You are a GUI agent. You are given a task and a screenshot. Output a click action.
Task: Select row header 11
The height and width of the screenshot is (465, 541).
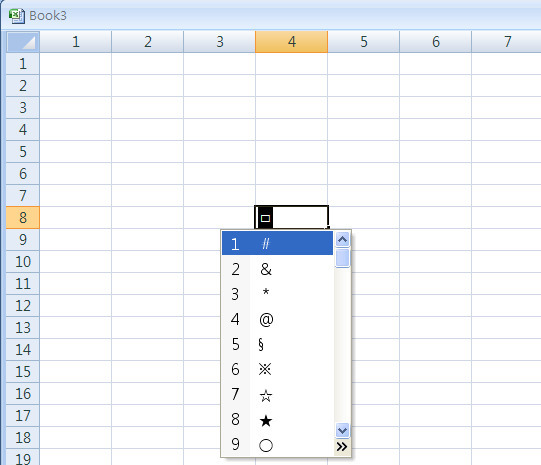click(x=23, y=284)
